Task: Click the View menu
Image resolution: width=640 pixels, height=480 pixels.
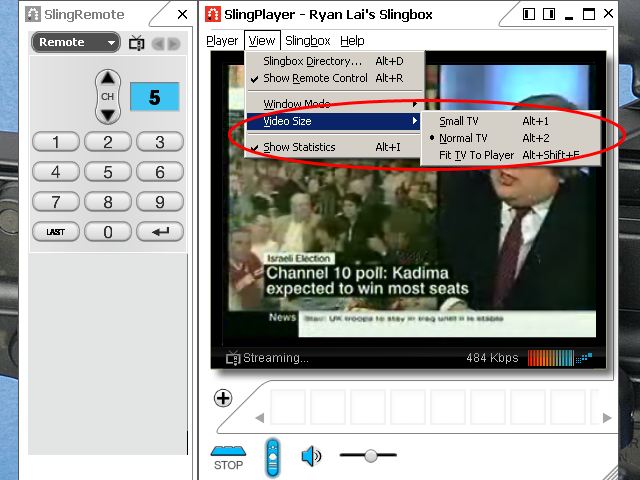Action: click(262, 41)
